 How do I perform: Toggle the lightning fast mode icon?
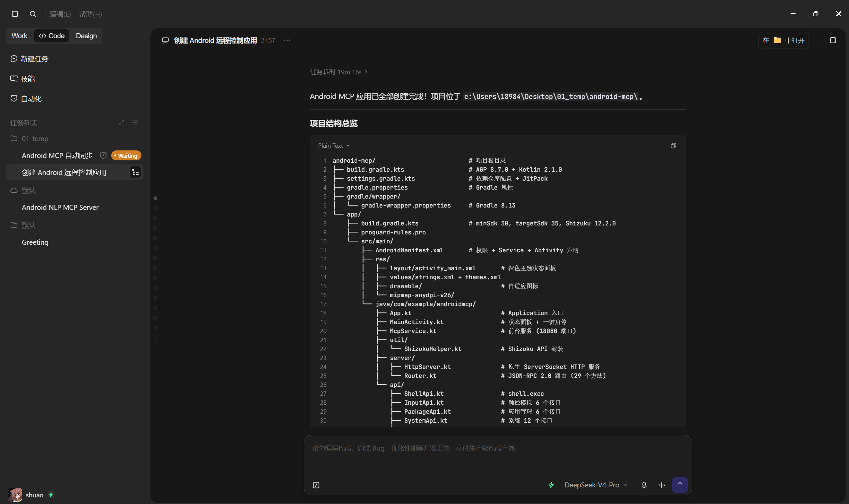click(x=551, y=485)
